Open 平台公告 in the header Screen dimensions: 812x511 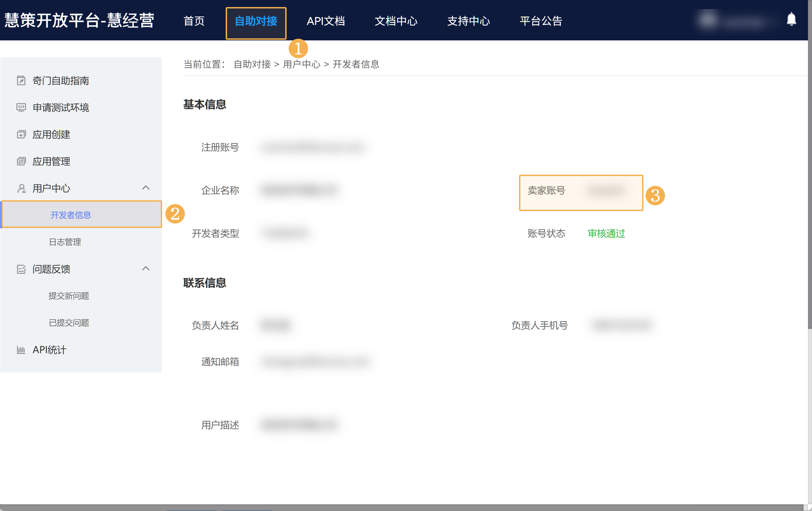tap(541, 21)
